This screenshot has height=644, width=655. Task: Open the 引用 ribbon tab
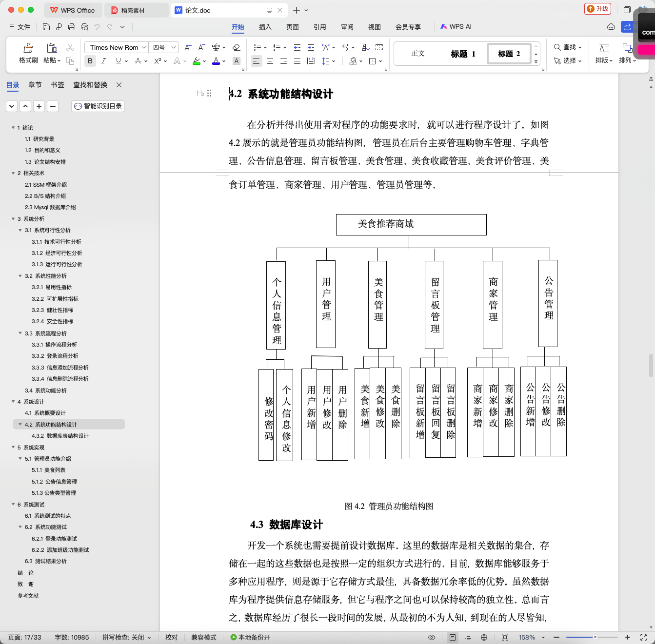[x=320, y=27]
